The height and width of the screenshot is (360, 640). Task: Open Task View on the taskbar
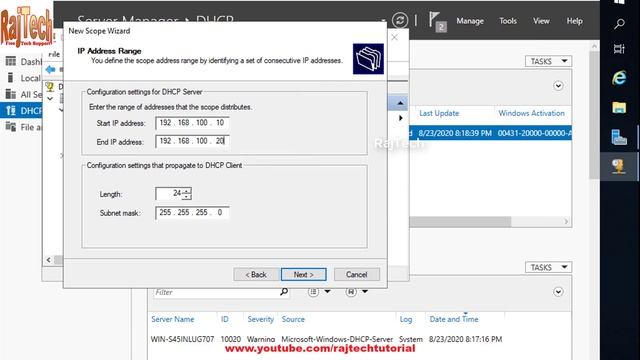coord(619,49)
